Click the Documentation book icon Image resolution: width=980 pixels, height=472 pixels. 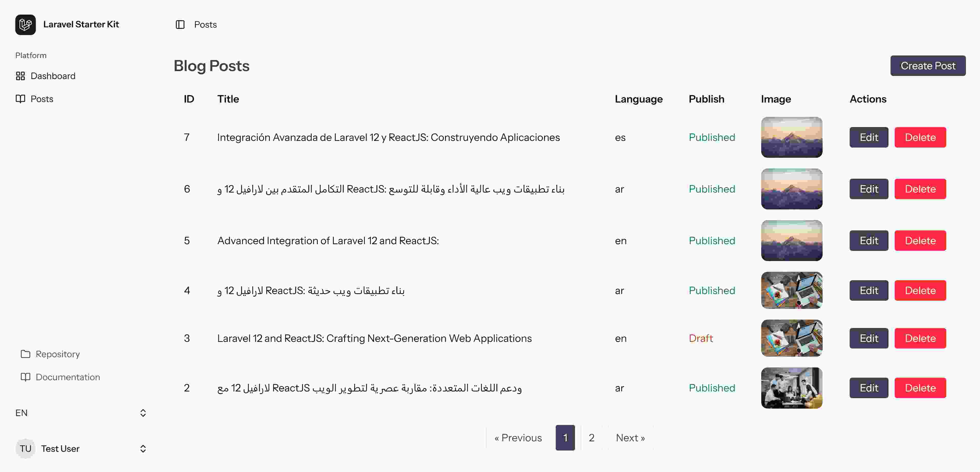(x=26, y=377)
